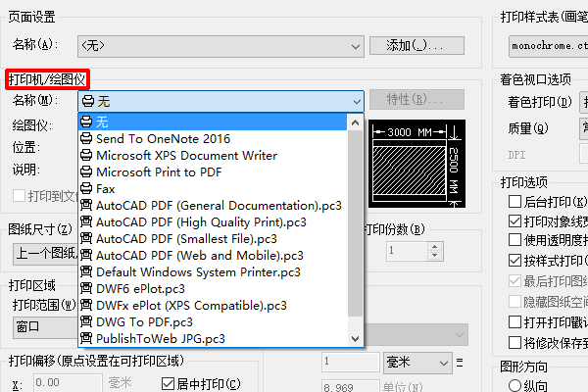Increase 打印份数 with up stepper
The image size is (588, 392).
coord(434,246)
